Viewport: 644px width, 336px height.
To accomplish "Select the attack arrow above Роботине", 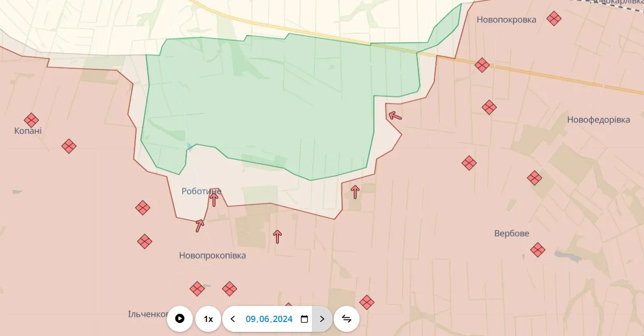I will (213, 199).
